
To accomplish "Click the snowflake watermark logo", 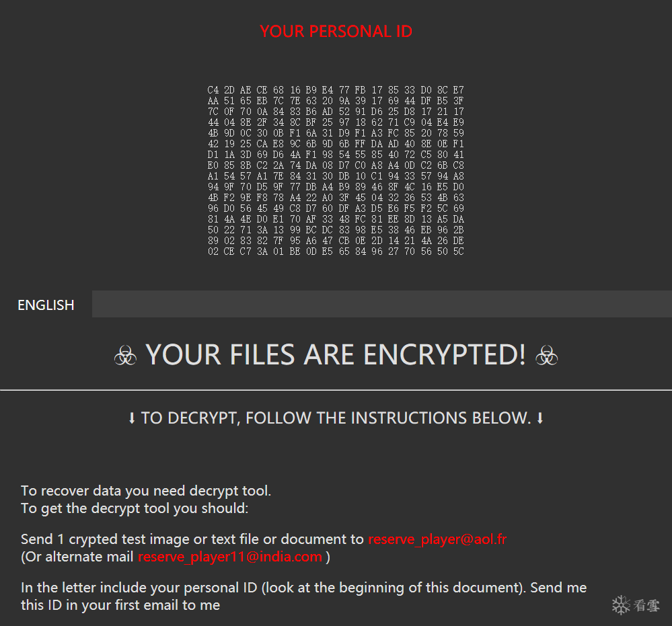I will click(x=621, y=605).
